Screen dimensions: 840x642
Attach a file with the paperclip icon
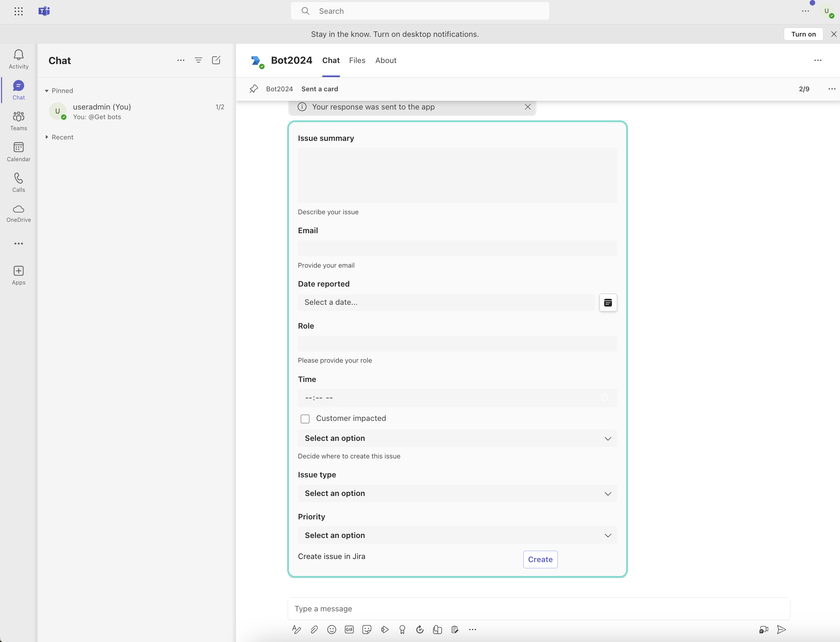(x=314, y=629)
